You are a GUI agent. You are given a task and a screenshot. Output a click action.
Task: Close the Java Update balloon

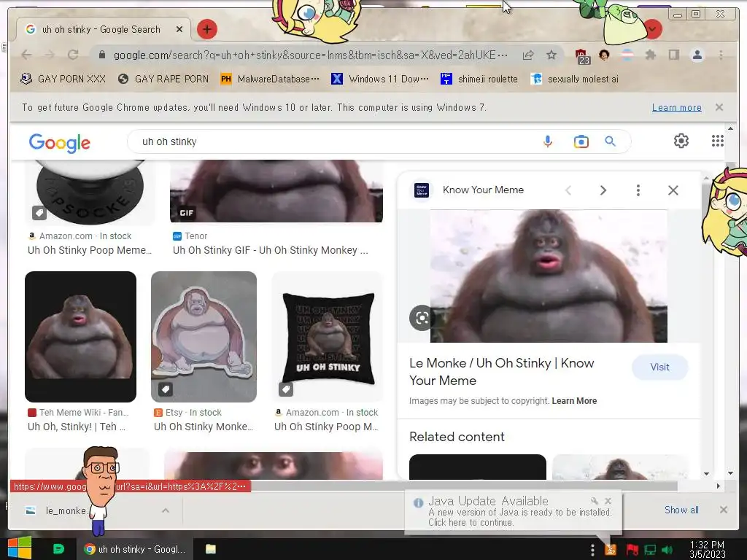[608, 501]
